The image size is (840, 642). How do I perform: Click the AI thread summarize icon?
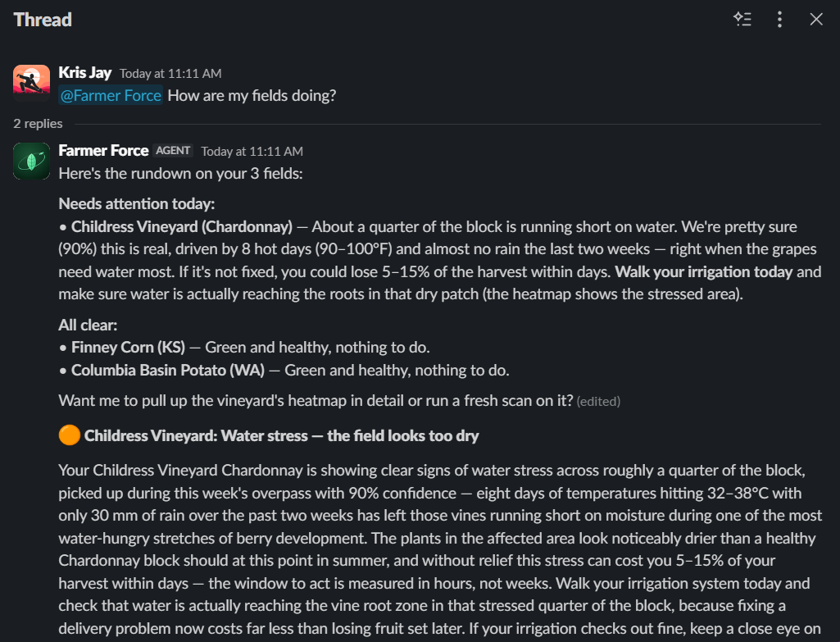tap(742, 20)
